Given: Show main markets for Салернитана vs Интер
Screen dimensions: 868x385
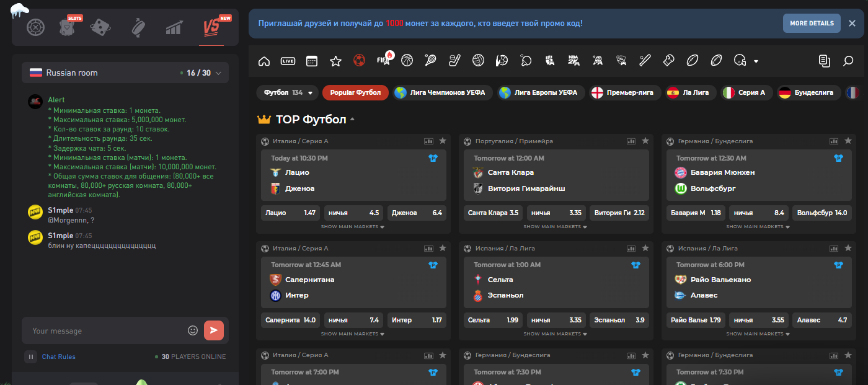Looking at the screenshot, I should (353, 334).
